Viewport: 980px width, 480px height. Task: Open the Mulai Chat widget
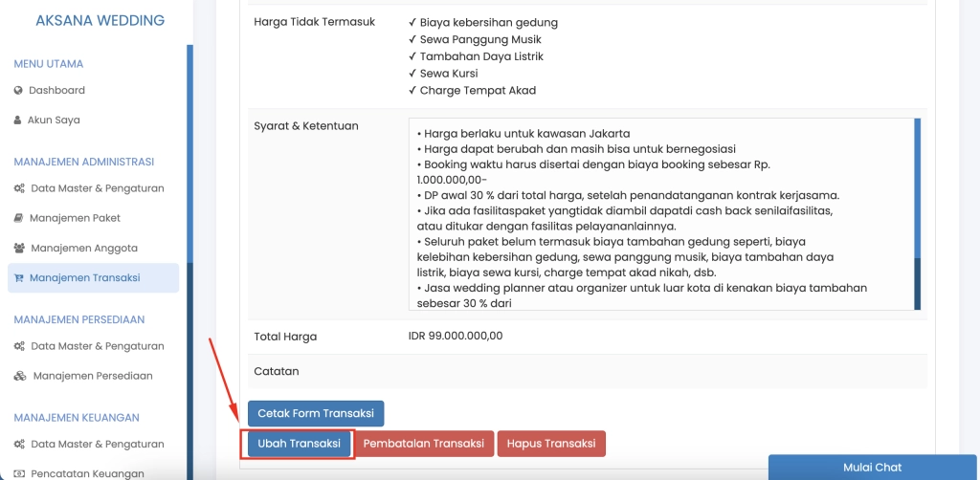[873, 468]
